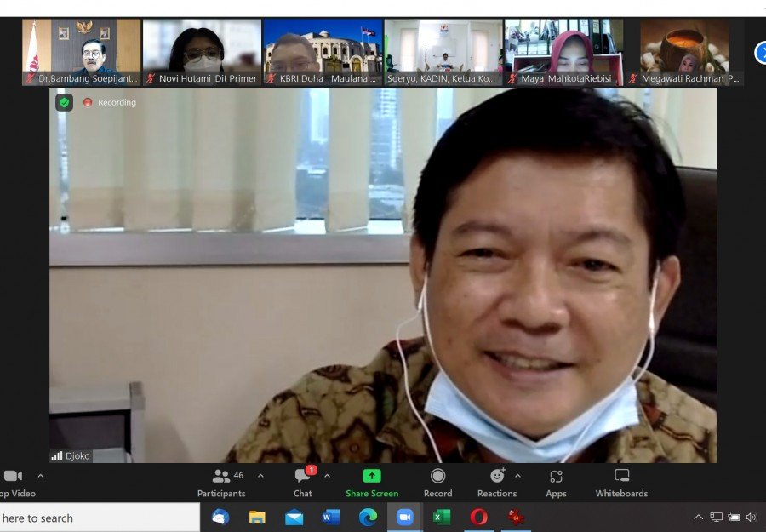Open the Chat panel
The height and width of the screenshot is (532, 766).
pos(303,483)
